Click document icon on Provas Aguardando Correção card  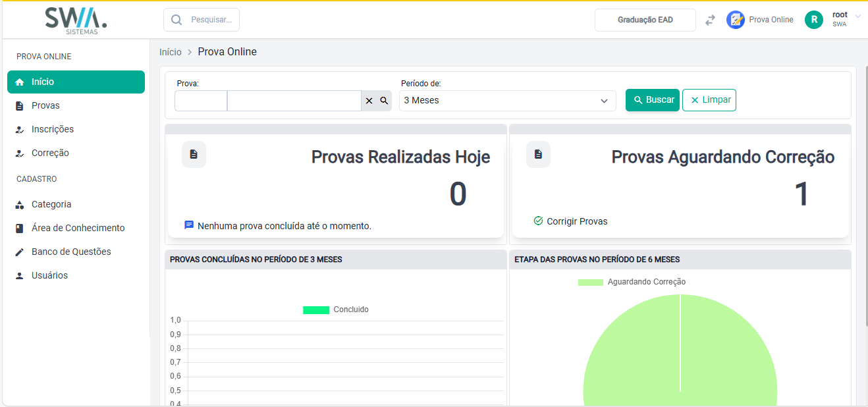coord(538,154)
